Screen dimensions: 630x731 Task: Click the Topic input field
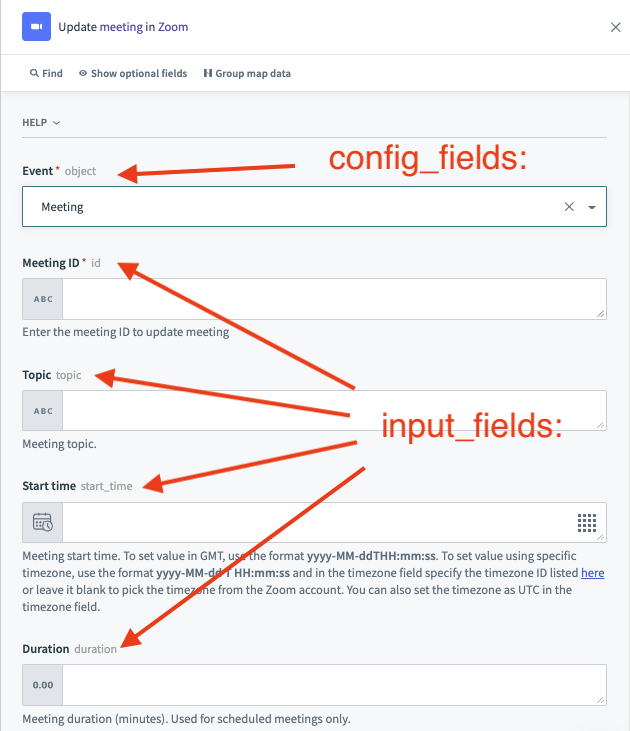click(333, 410)
